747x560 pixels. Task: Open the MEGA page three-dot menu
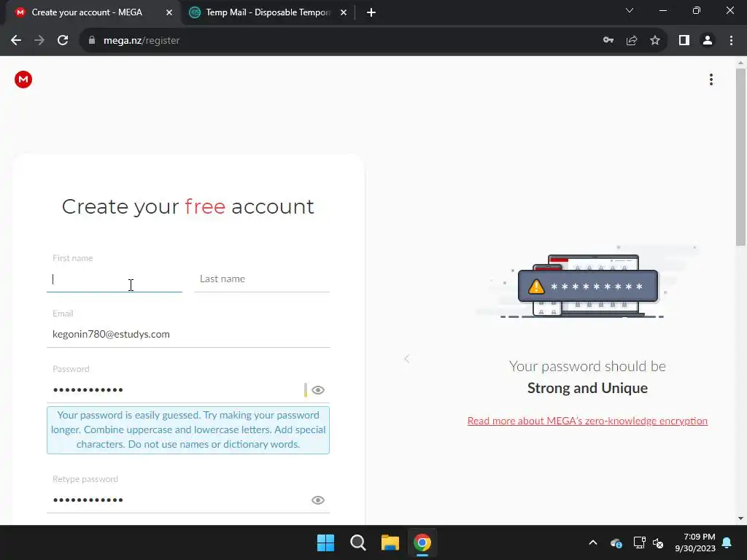click(711, 79)
